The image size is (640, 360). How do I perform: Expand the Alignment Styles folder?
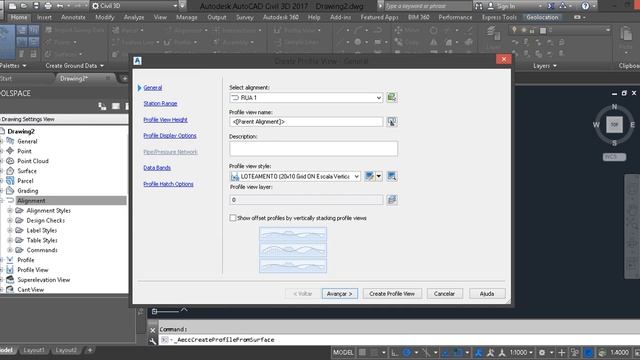(x=10, y=211)
